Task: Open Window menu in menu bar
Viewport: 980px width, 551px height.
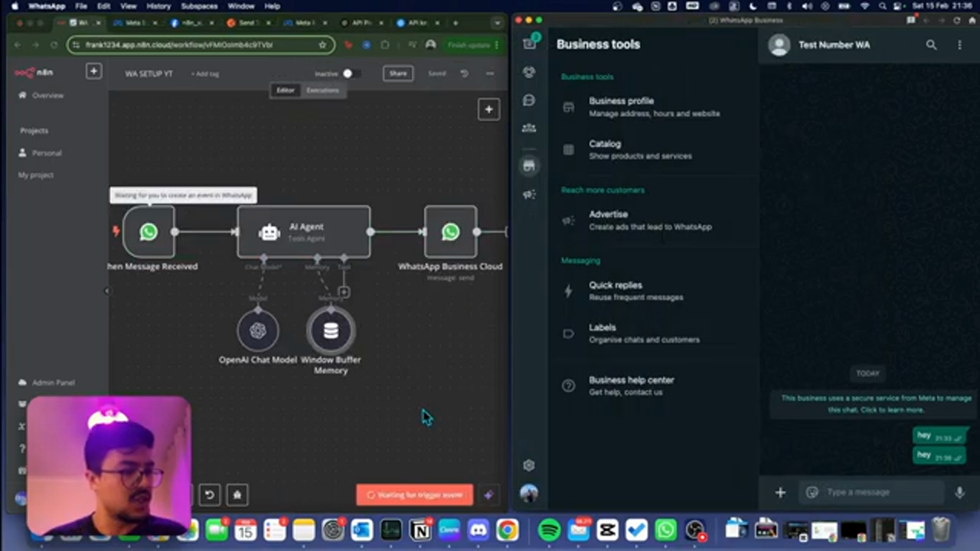Action: coord(241,6)
